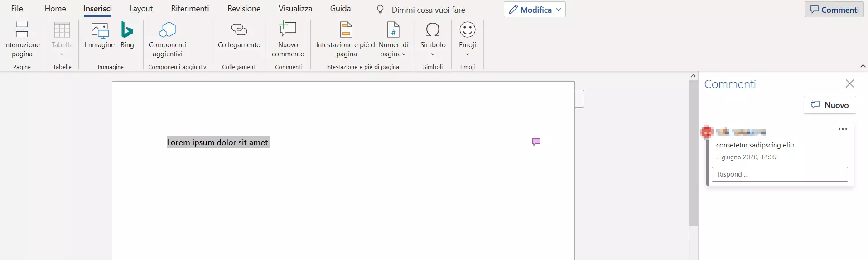Click the document vertical scrollbar thumb

693,153
